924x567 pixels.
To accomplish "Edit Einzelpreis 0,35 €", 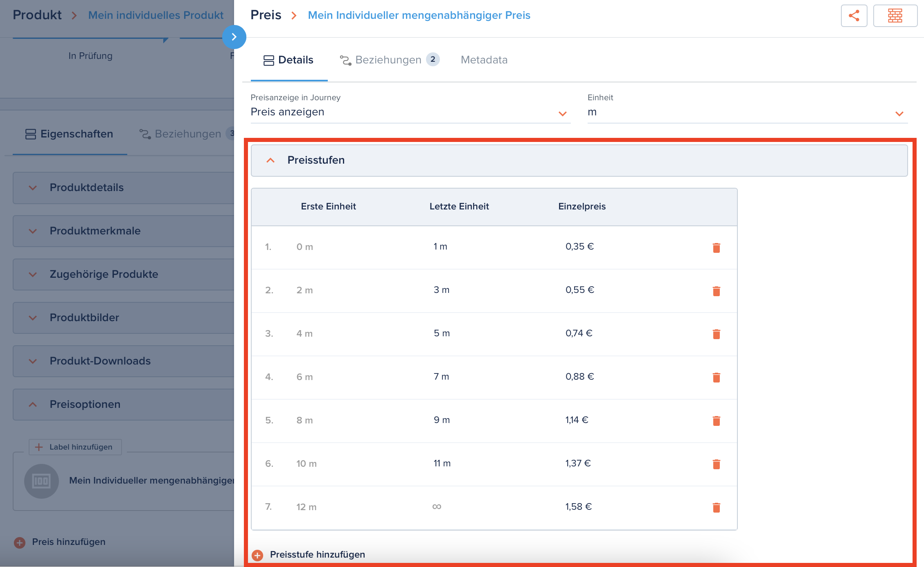I will tap(579, 247).
